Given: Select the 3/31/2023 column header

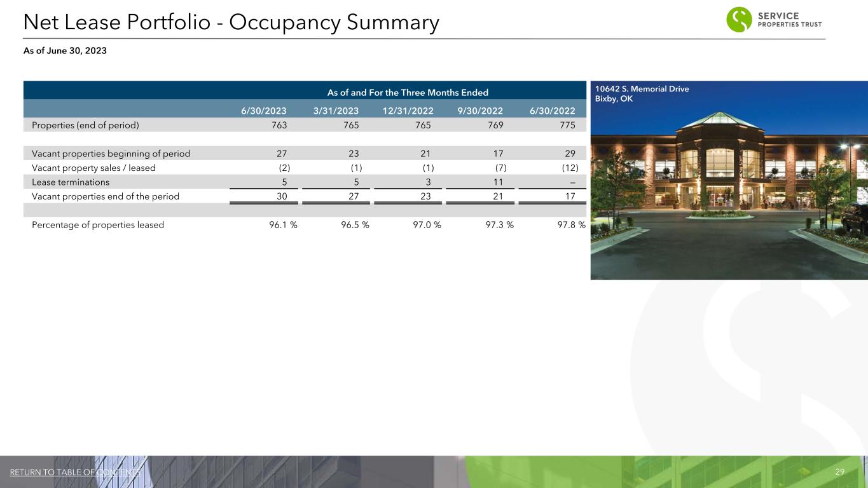Looking at the screenshot, I should coord(336,109).
